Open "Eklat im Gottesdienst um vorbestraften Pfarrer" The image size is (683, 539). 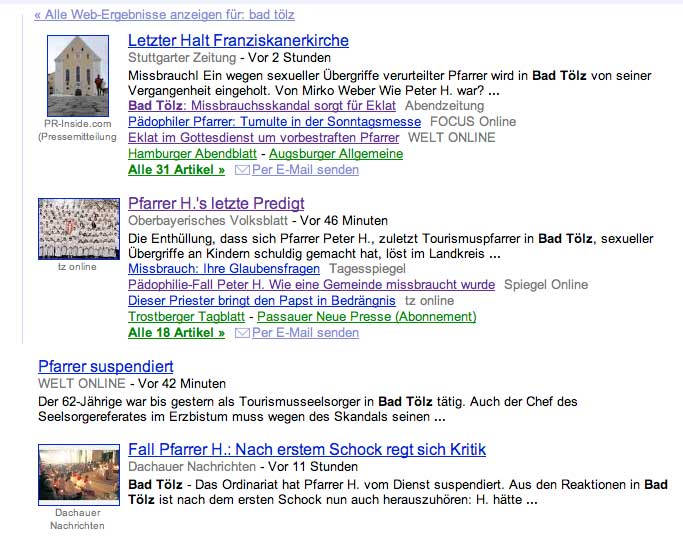264,137
